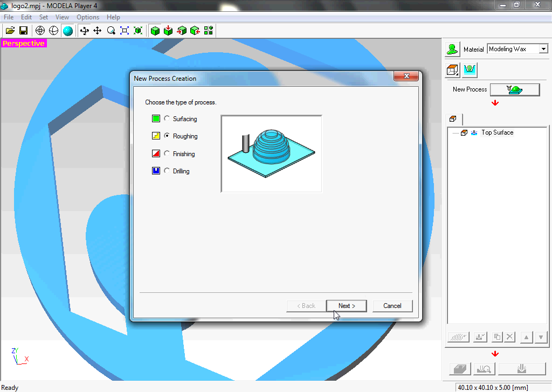Switch to the dense wireframe globe display

[x=40, y=31]
